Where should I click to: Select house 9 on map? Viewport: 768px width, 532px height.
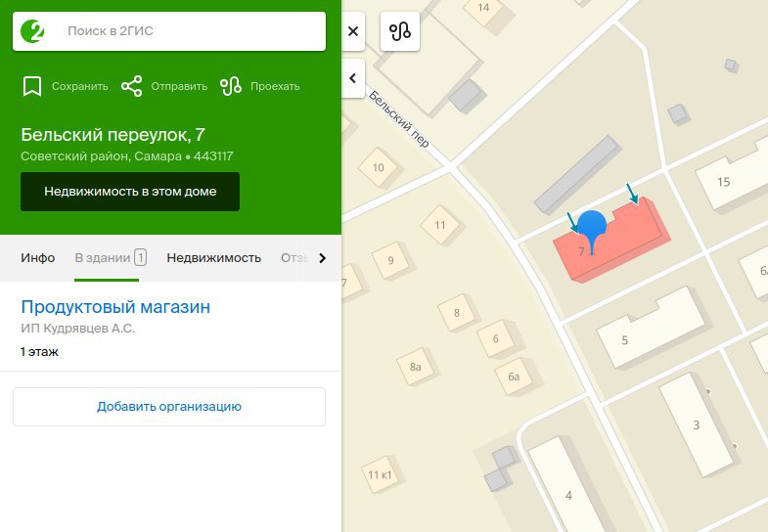tap(390, 260)
